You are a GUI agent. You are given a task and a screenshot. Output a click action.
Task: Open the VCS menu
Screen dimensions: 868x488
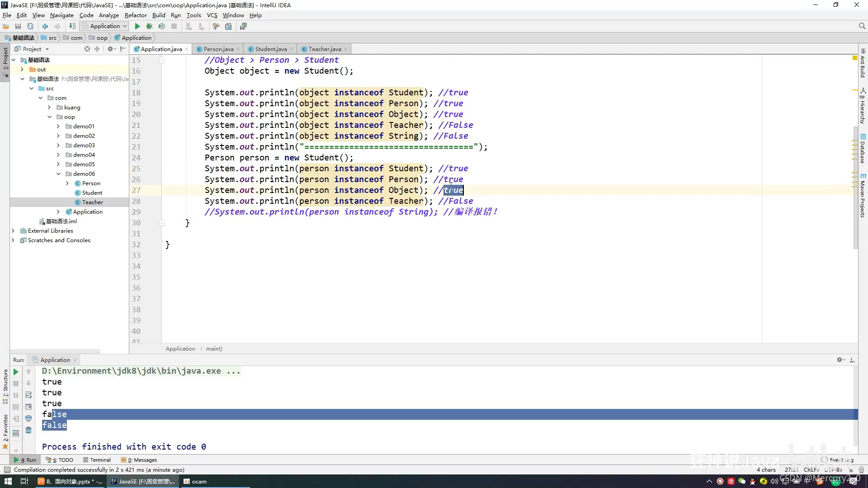(212, 15)
